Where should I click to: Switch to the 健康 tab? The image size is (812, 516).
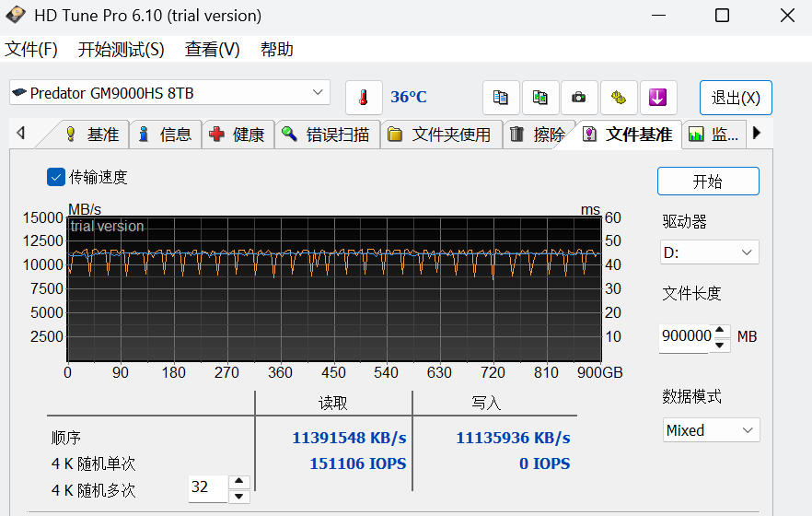pyautogui.click(x=238, y=135)
